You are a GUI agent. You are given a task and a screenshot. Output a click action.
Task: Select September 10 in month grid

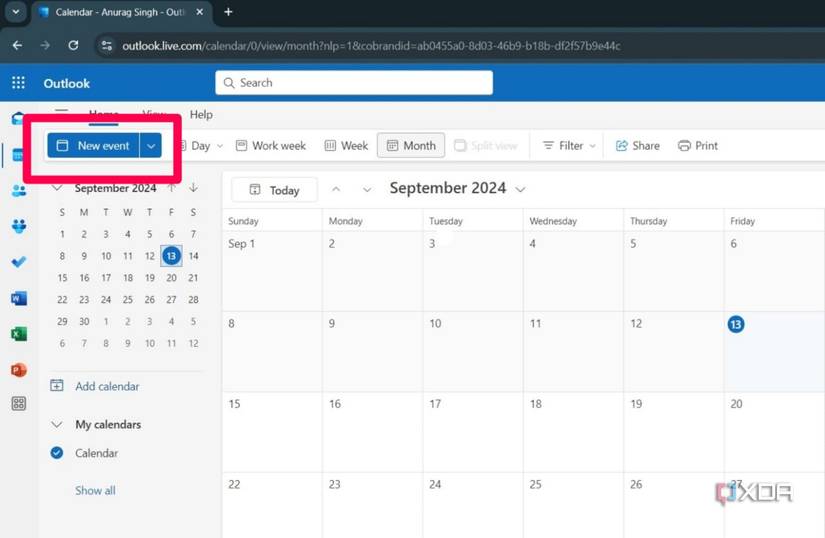click(473, 351)
